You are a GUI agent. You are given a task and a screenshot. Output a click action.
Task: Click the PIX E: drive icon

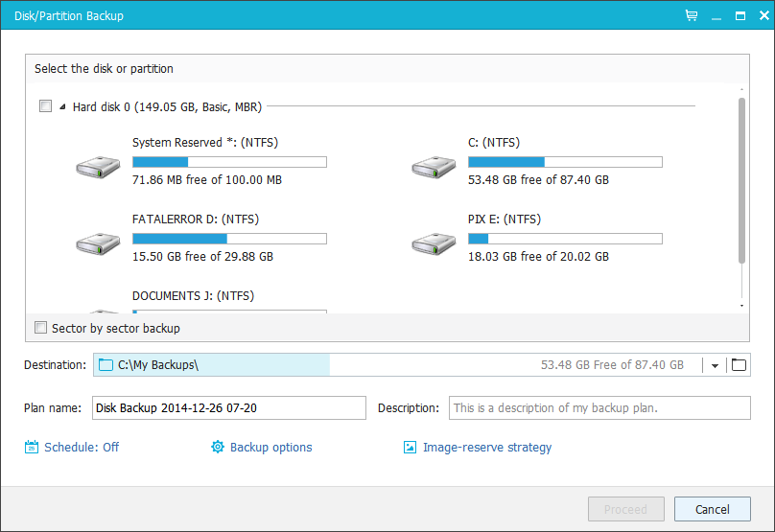point(433,243)
